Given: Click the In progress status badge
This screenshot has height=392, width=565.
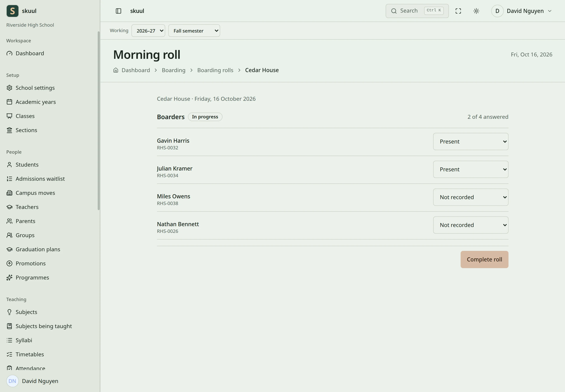Looking at the screenshot, I should (205, 117).
